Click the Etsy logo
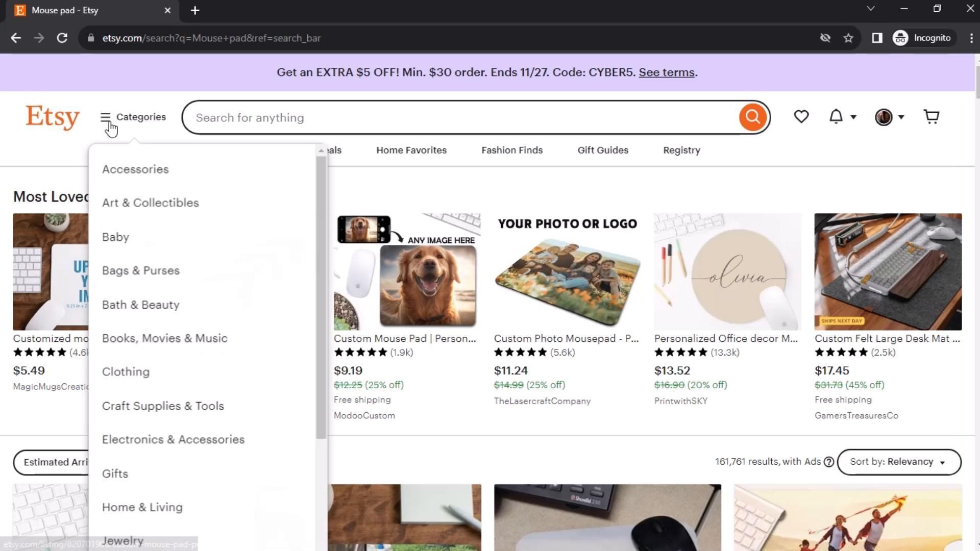 pos(53,117)
